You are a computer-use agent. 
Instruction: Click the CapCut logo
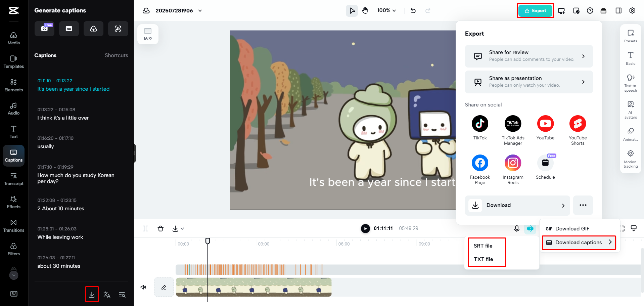[14, 10]
